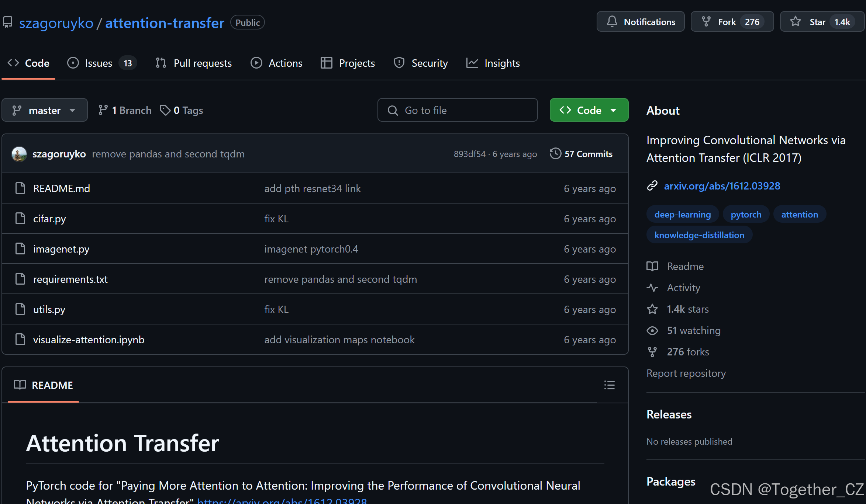This screenshot has width=866, height=504.
Task: Open the attention-transfer repository link
Action: (x=165, y=23)
